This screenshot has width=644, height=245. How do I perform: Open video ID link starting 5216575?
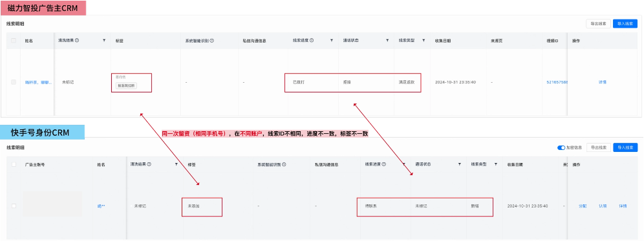point(557,82)
